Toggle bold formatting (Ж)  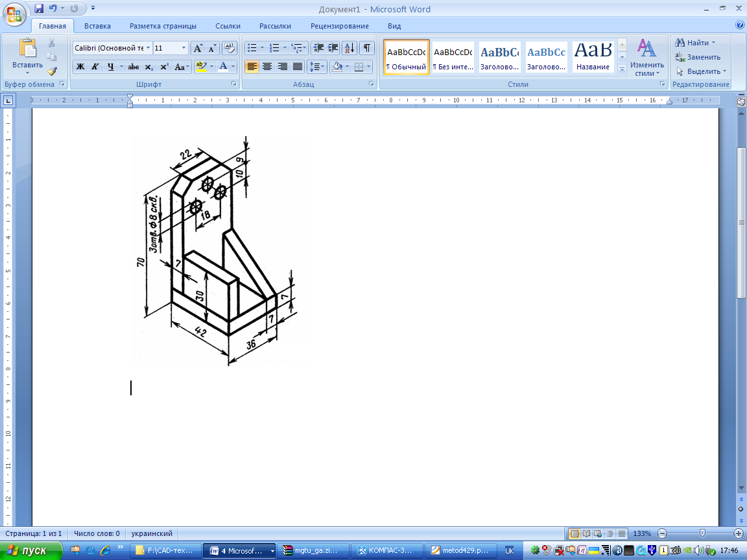coord(80,67)
